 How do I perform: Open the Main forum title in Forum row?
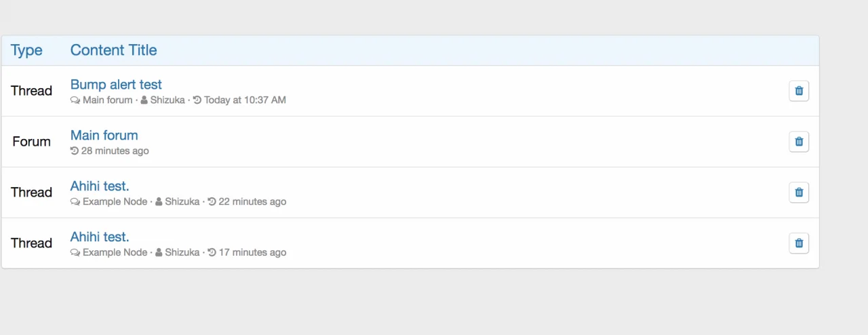click(104, 136)
